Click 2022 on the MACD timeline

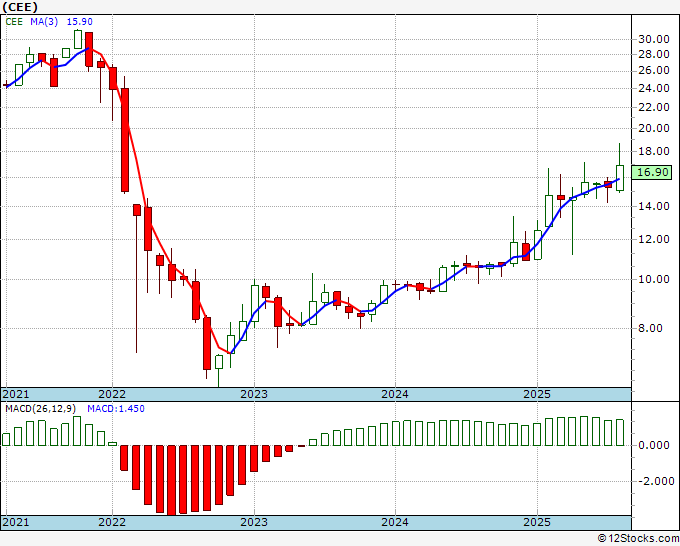click(x=112, y=522)
